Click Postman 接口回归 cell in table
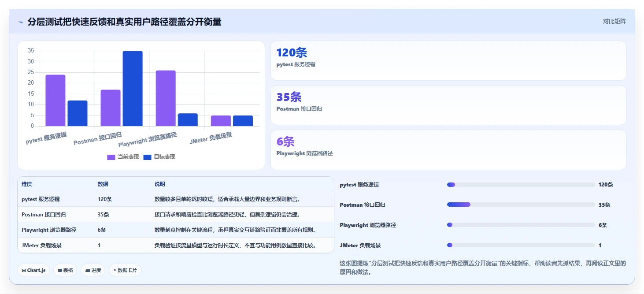The height and width of the screenshot is (294, 644). [x=43, y=215]
